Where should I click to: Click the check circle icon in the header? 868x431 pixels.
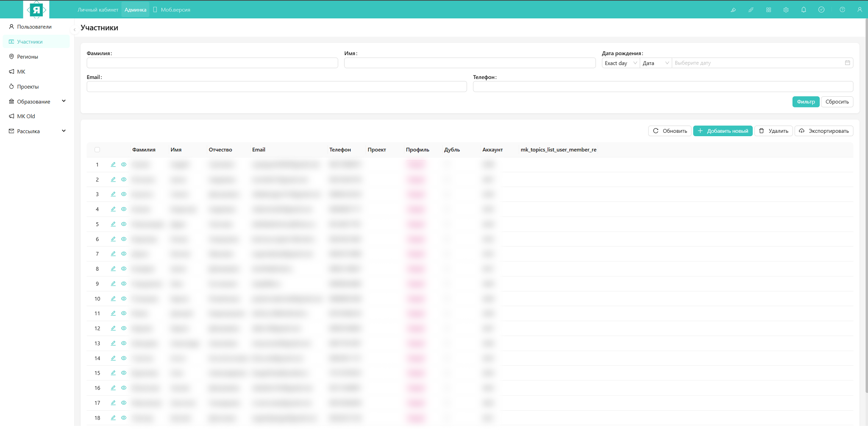pyautogui.click(x=821, y=9)
